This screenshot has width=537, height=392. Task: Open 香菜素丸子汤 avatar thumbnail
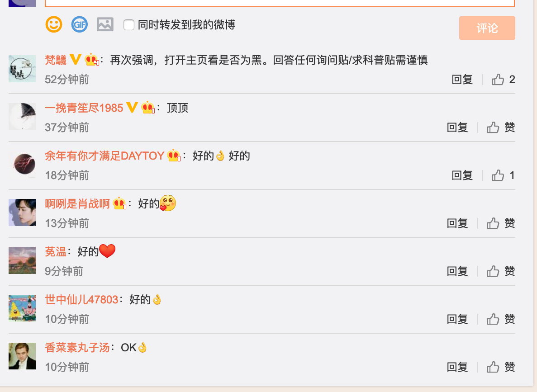22,356
